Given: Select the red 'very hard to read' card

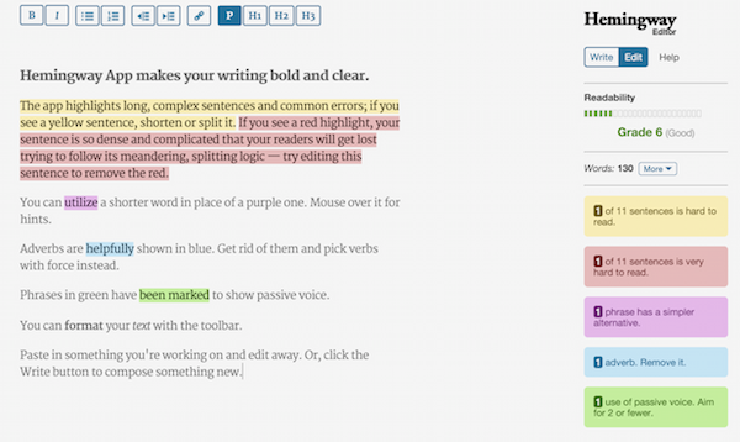Looking at the screenshot, I should (656, 267).
